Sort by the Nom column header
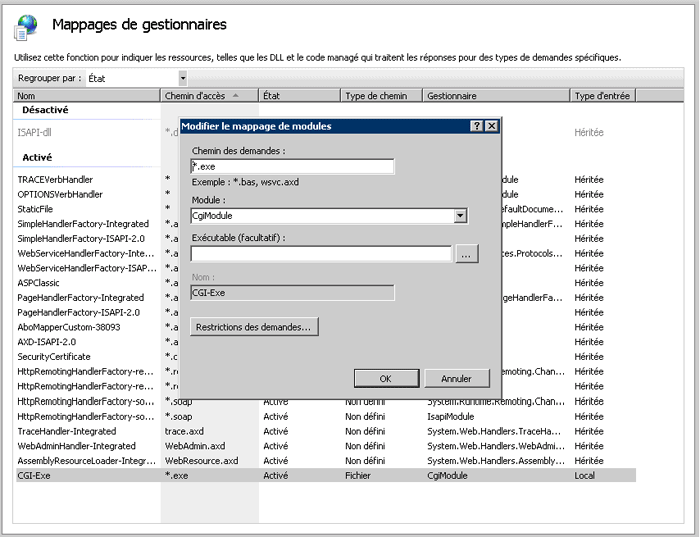This screenshot has width=700, height=538. (87, 96)
